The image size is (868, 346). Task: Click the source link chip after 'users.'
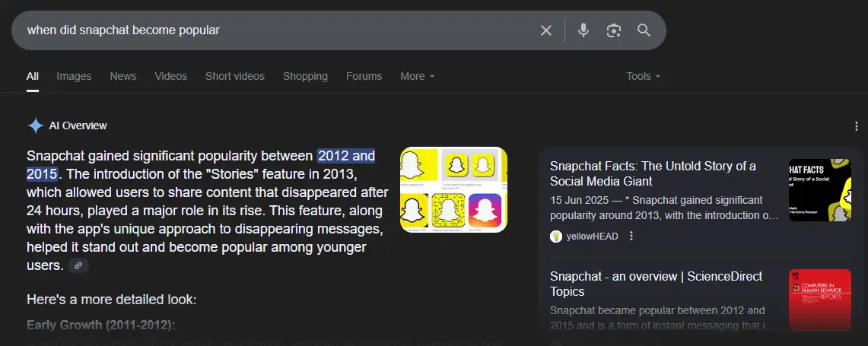[78, 265]
